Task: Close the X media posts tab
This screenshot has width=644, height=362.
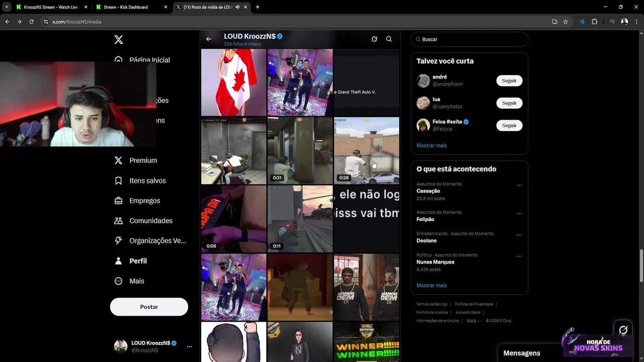Action: point(245,7)
